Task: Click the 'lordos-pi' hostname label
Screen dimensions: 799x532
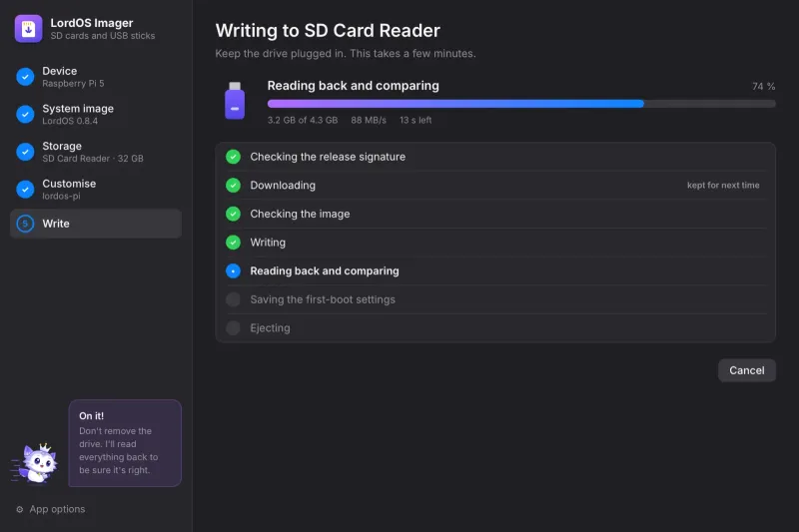Action: [61, 196]
